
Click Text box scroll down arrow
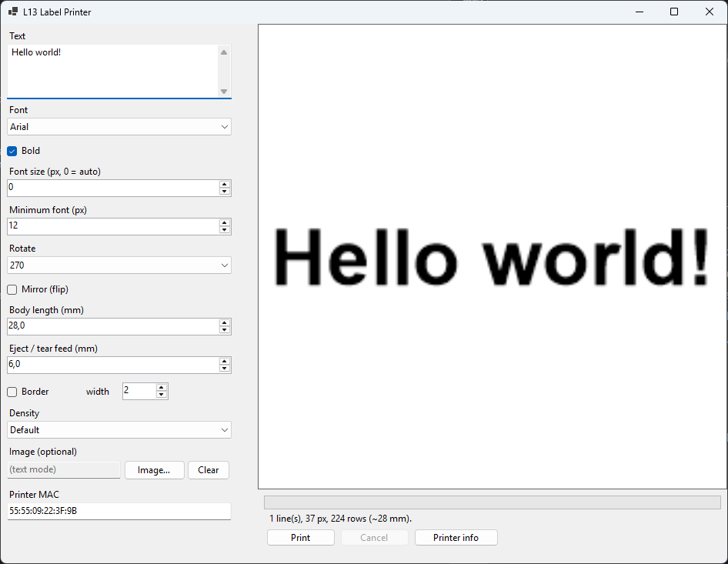[224, 92]
